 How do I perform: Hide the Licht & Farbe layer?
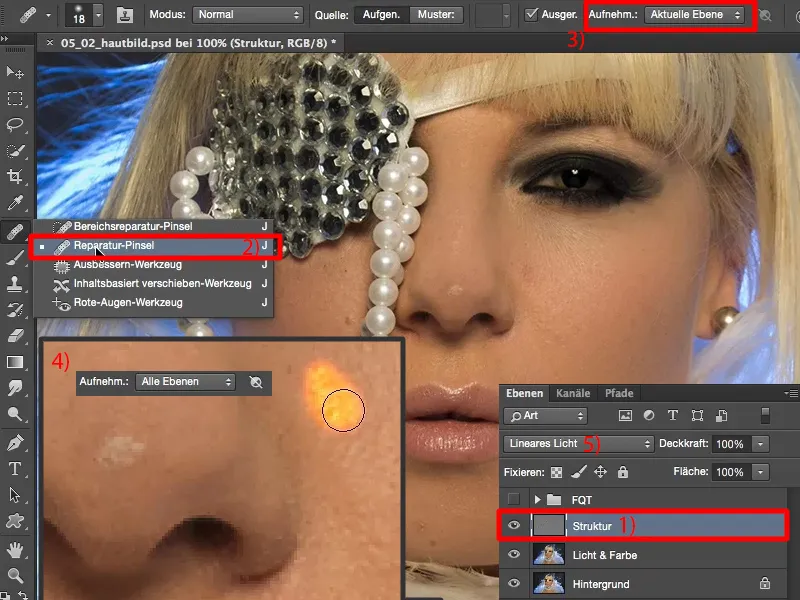[514, 554]
